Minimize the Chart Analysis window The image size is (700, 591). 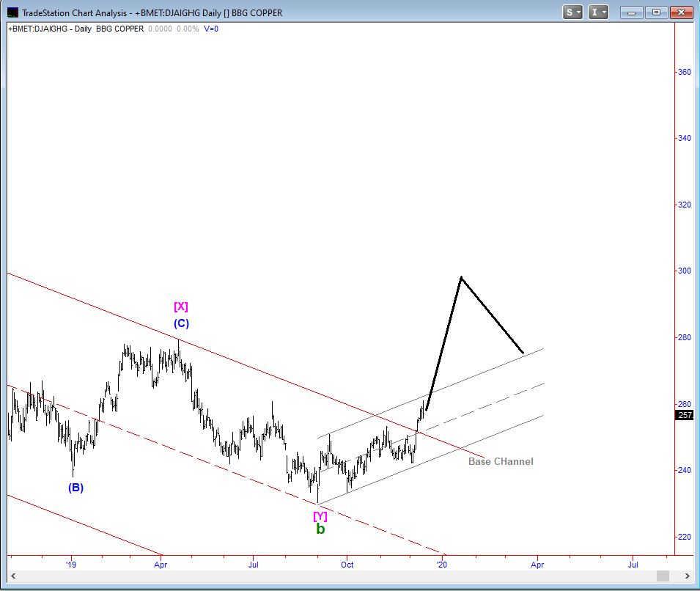(x=631, y=12)
